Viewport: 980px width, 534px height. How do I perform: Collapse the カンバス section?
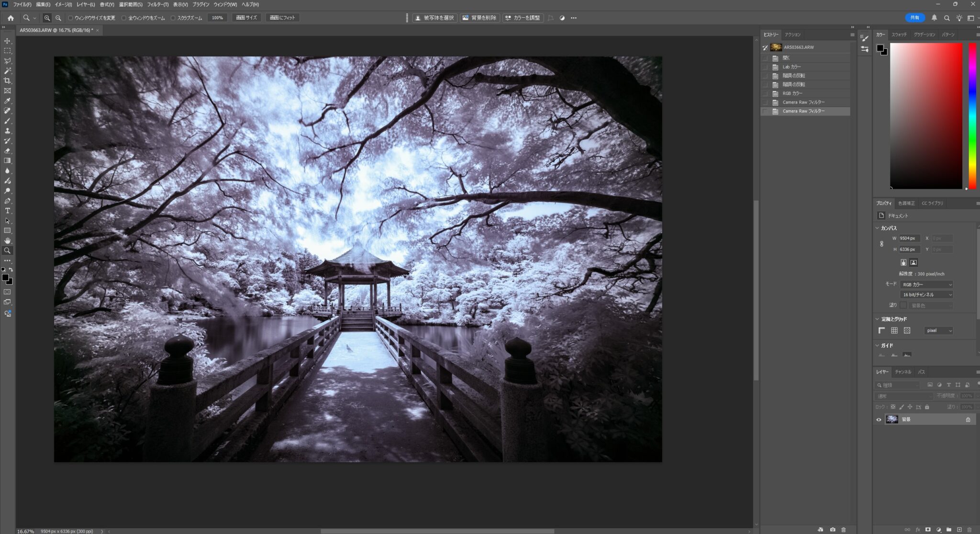[877, 228]
